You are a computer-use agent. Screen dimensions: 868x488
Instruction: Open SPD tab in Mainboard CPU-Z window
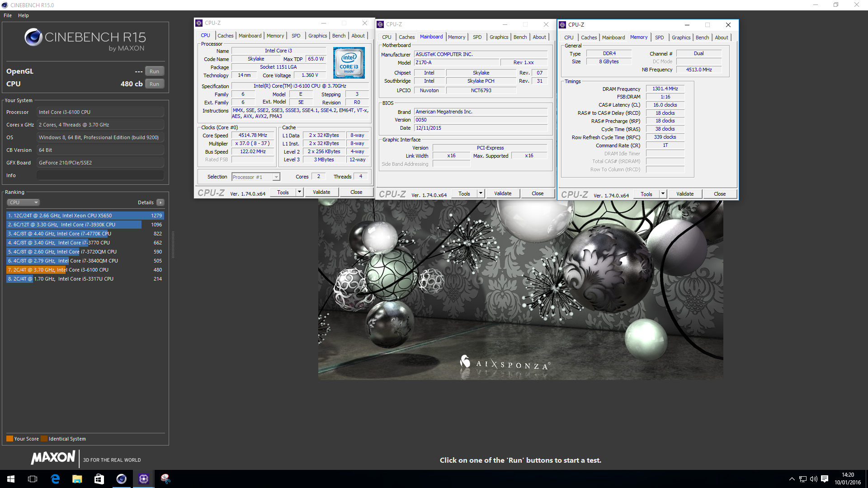477,37
